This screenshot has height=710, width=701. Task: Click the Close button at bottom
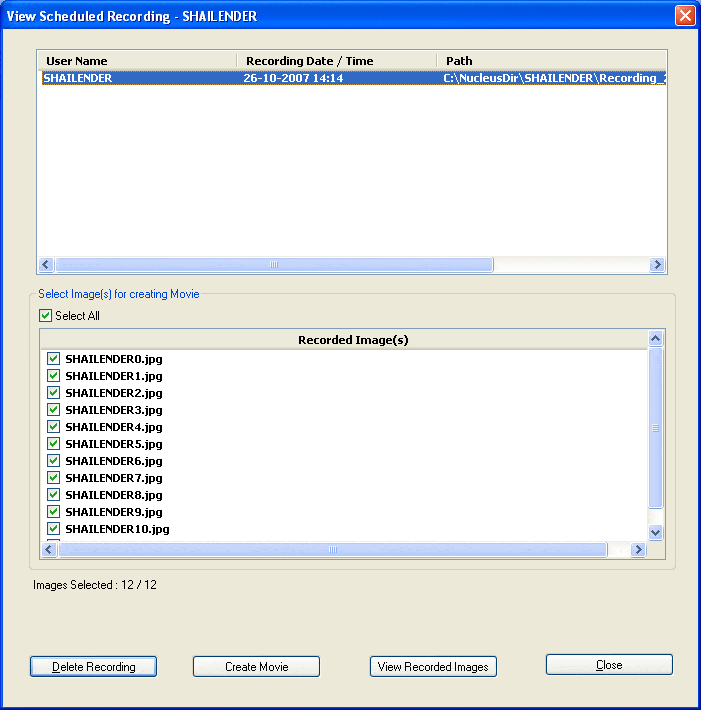pyautogui.click(x=609, y=665)
